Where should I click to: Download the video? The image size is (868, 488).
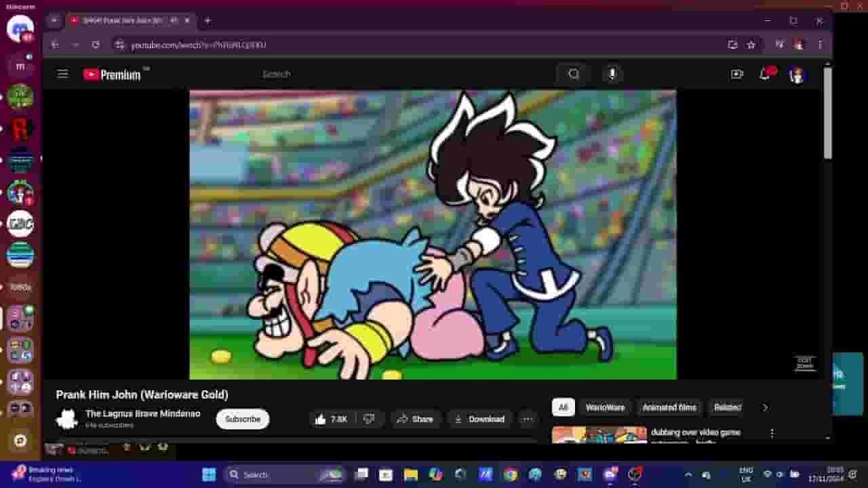pyautogui.click(x=479, y=419)
